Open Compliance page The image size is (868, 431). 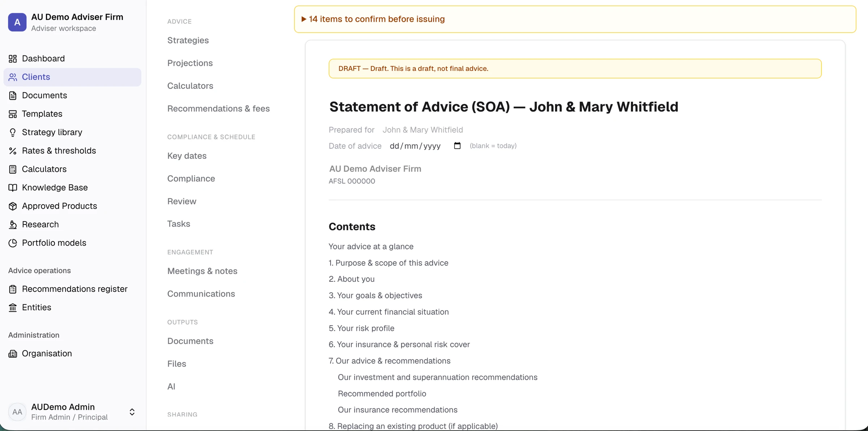[191, 178]
